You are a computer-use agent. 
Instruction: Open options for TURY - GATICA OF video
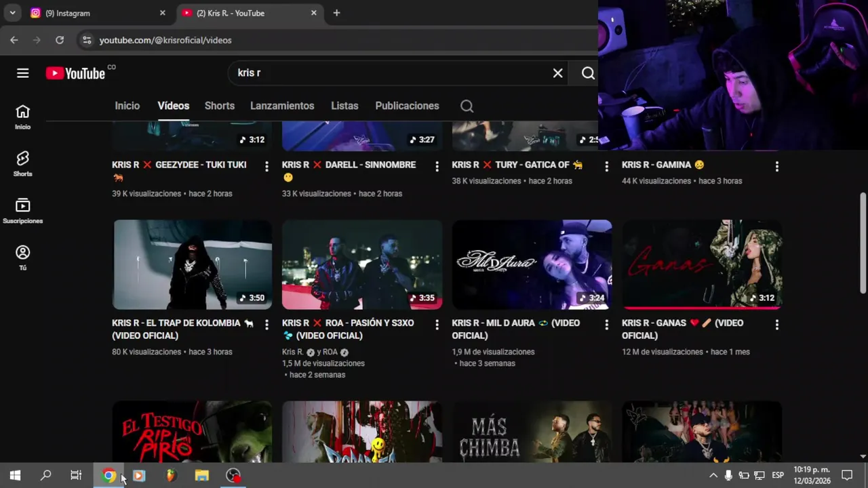click(606, 166)
